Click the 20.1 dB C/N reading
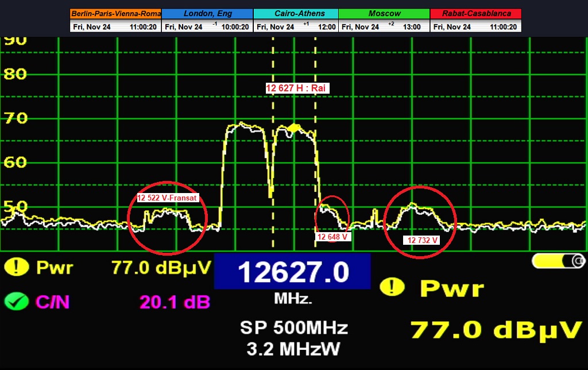 click(175, 302)
